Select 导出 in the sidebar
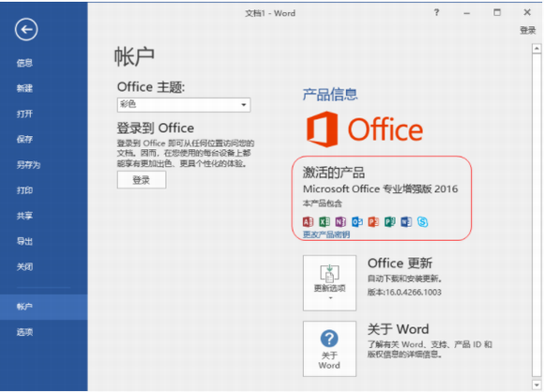The image size is (544, 392). [x=24, y=241]
